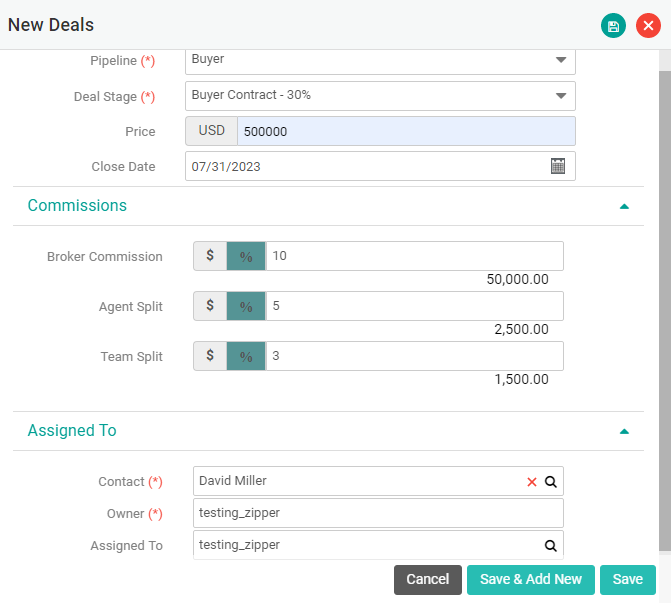Switch Broker Commission to dollar mode
671x603 pixels.
pyautogui.click(x=210, y=256)
